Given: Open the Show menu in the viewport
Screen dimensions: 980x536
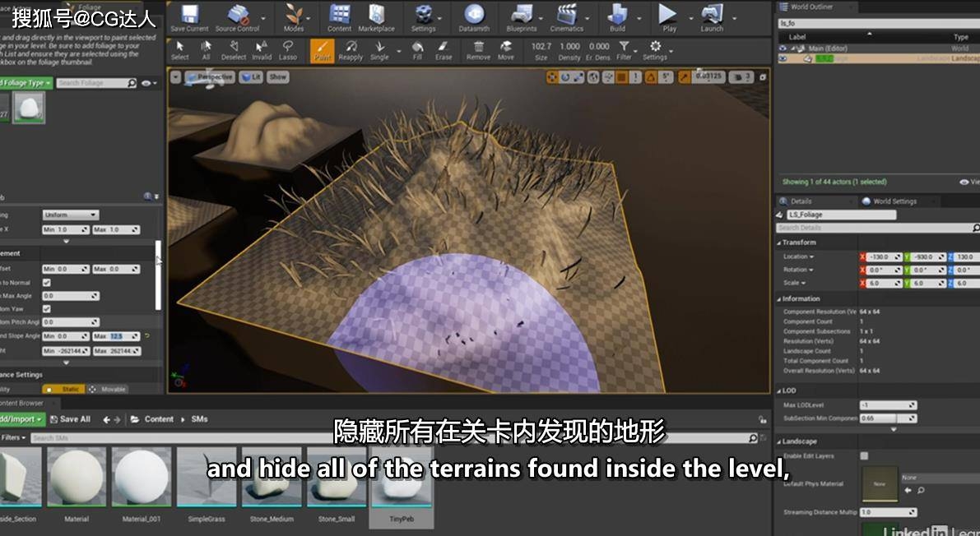Looking at the screenshot, I should (277, 76).
